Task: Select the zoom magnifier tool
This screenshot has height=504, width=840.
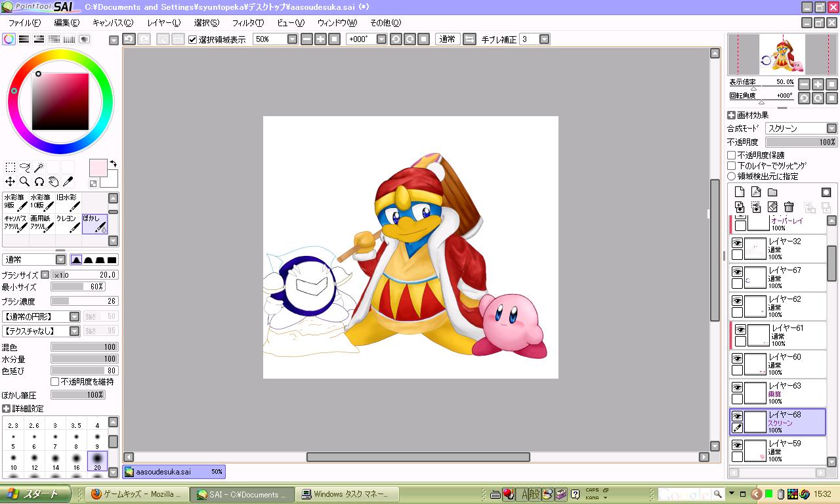Action: [25, 182]
